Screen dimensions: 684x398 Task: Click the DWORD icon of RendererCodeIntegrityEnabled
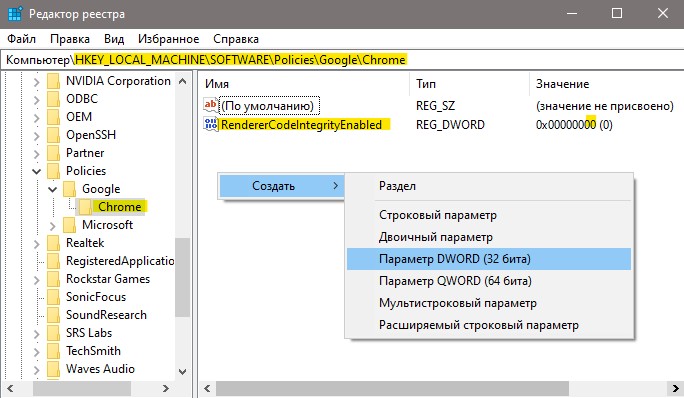[x=211, y=124]
